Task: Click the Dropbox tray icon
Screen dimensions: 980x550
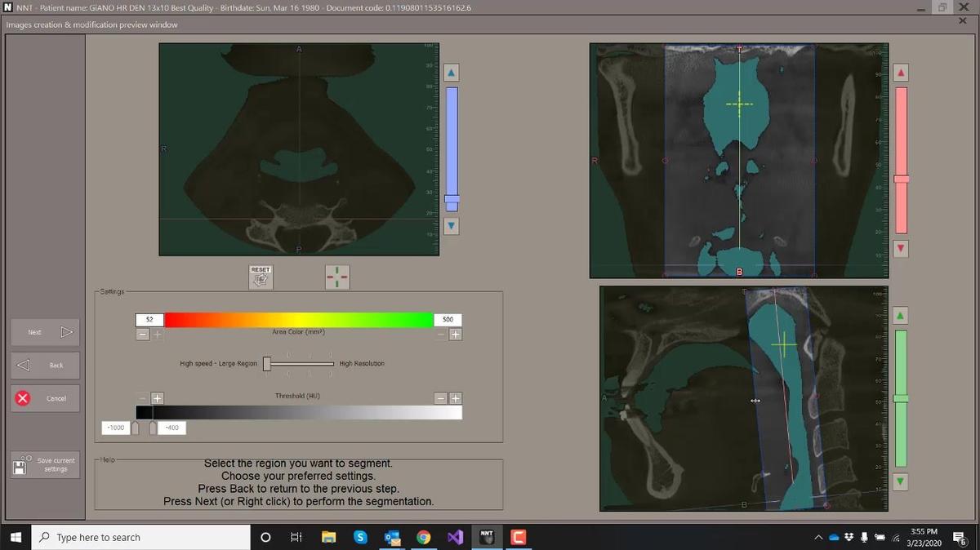Action: 849,538
